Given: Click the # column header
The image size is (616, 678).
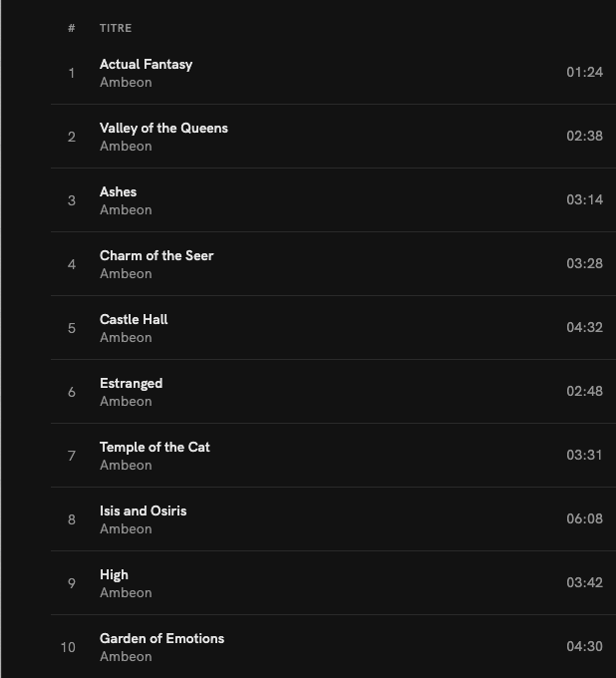Looking at the screenshot, I should click(x=72, y=28).
